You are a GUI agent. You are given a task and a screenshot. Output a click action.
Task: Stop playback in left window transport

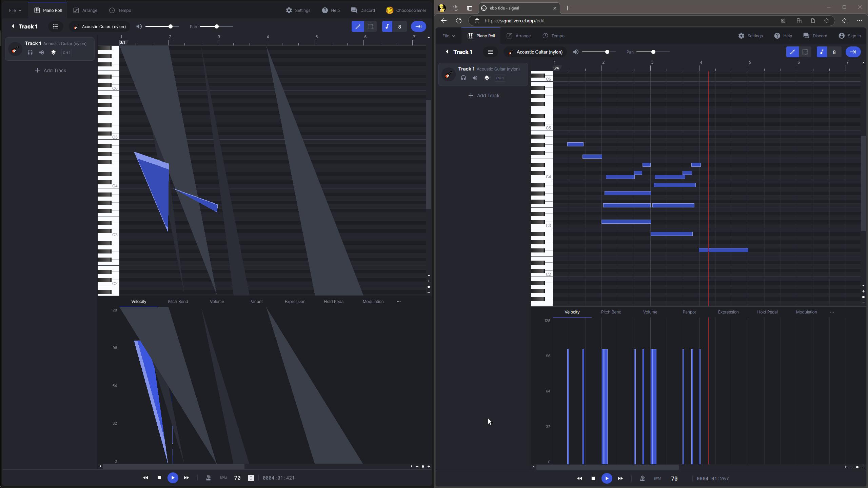[x=159, y=478]
